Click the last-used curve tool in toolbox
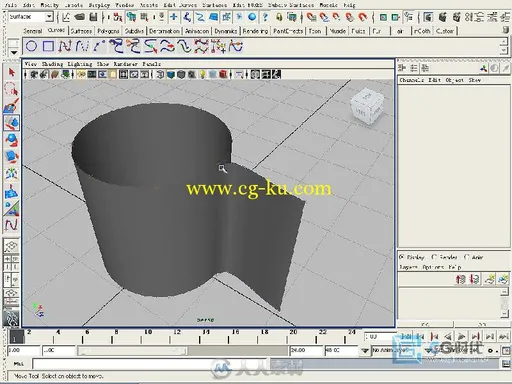512x384 pixels. click(12, 225)
